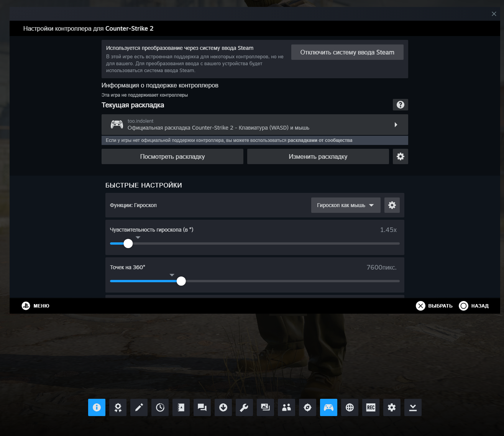Viewport: 504px width, 436px height.
Task: Click Отключить систему ввода Steam button
Action: [x=347, y=52]
